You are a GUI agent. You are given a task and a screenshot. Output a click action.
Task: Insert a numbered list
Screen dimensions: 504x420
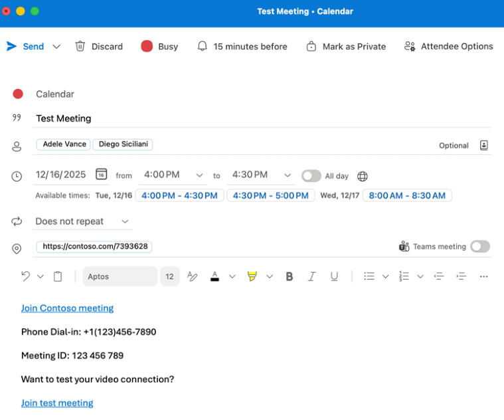tap(404, 276)
